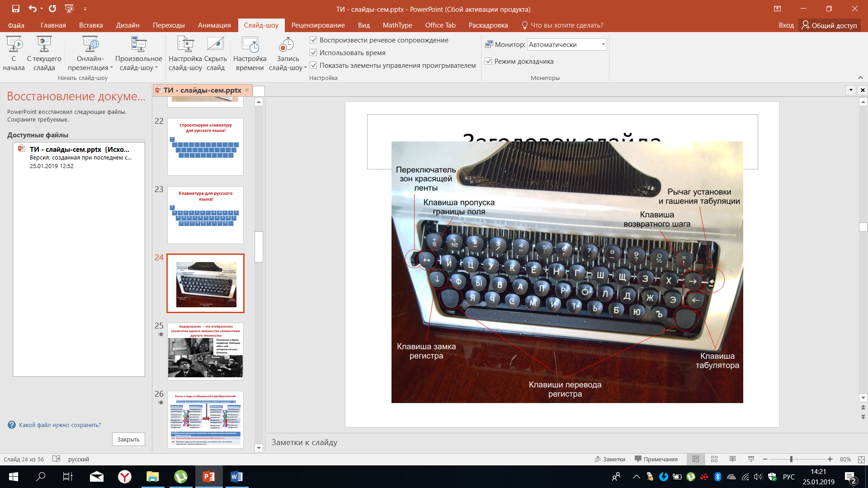868x488 pixels.
Task: Open Настройка времени rehearsal
Action: [250, 53]
